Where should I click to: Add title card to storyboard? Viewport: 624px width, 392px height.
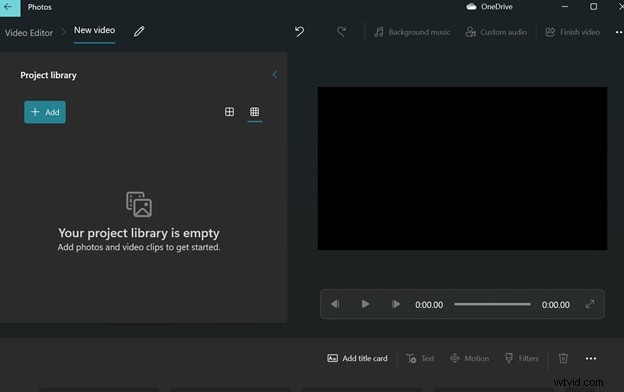tap(357, 359)
